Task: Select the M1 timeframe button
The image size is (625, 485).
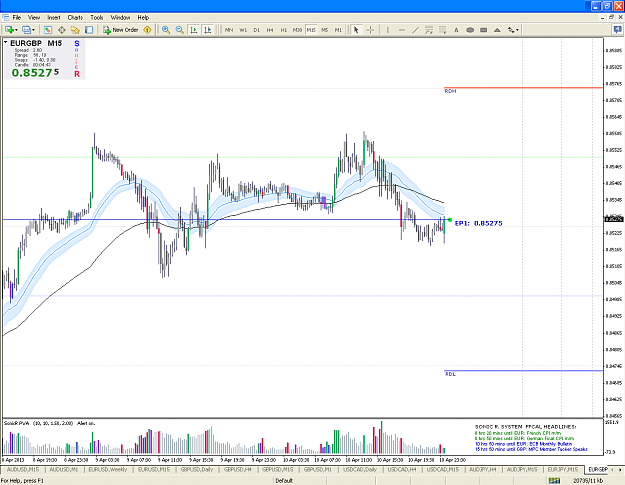Action: coord(338,30)
